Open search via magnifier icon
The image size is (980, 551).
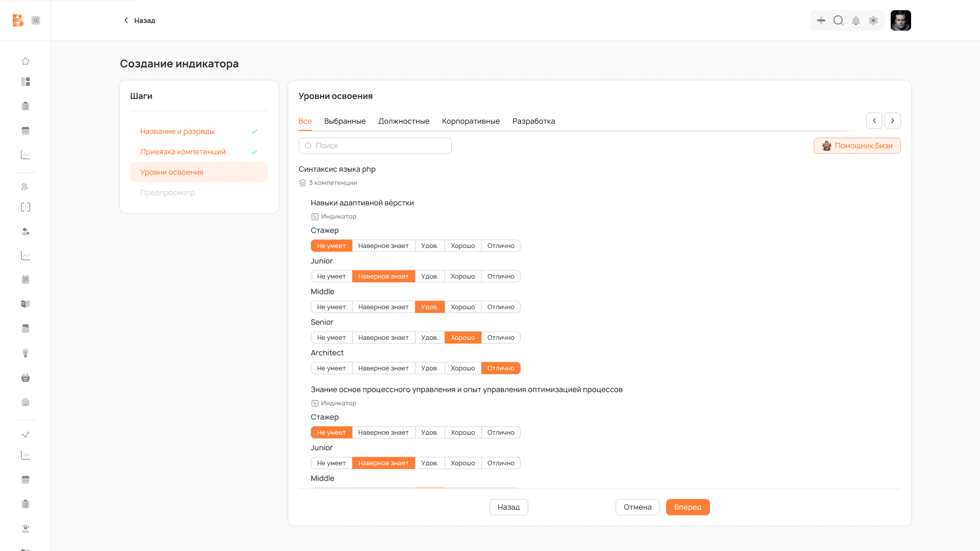click(838, 20)
